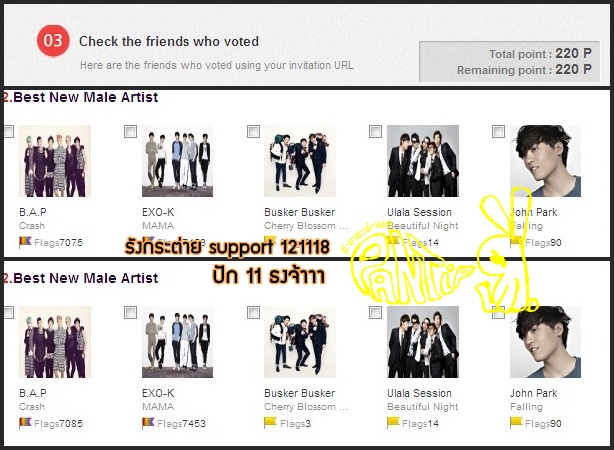
Task: Check the EXO-K box in the bottom row
Action: point(130,313)
